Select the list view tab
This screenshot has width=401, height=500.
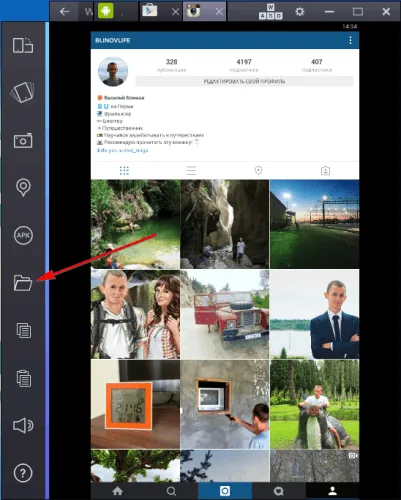pyautogui.click(x=191, y=171)
